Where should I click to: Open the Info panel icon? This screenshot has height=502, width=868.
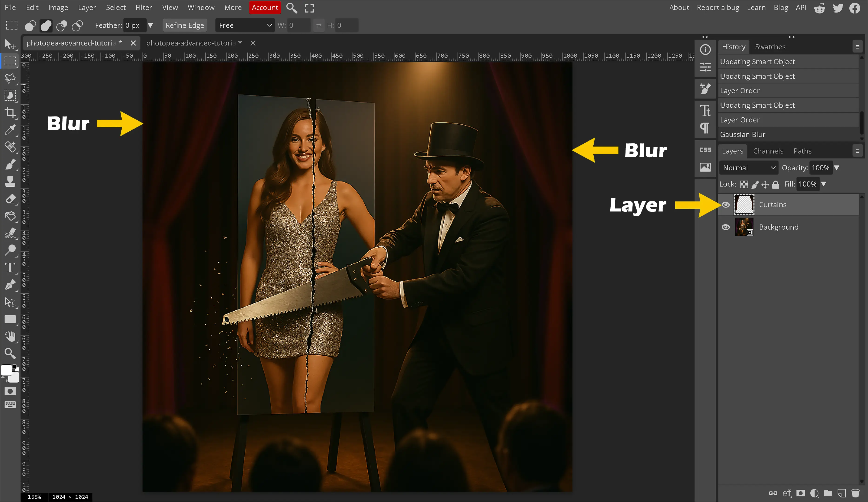[705, 50]
